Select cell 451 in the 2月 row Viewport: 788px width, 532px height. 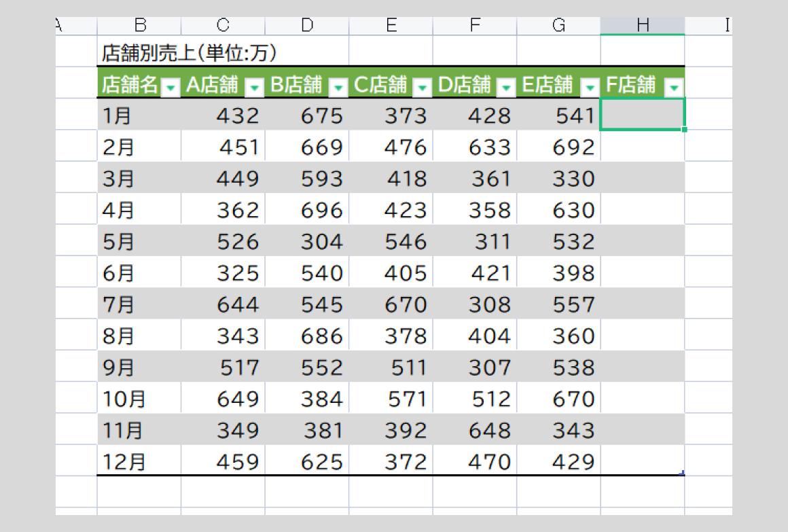[x=223, y=146]
